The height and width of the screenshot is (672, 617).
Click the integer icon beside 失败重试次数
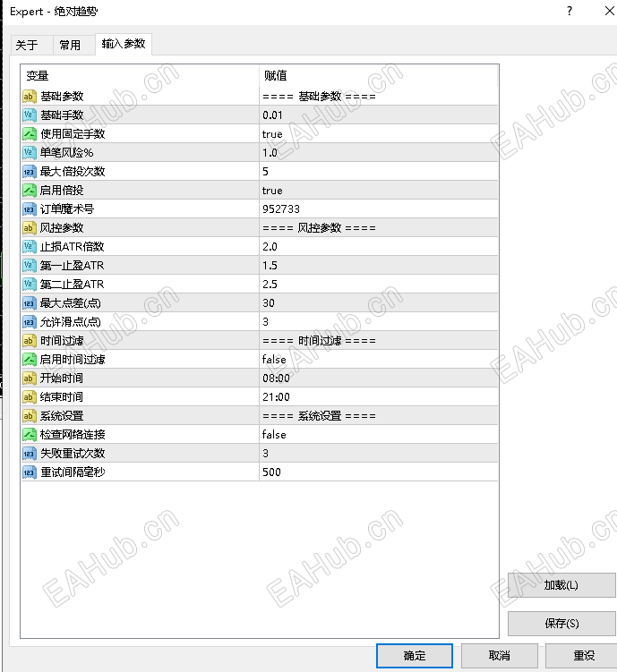30,454
